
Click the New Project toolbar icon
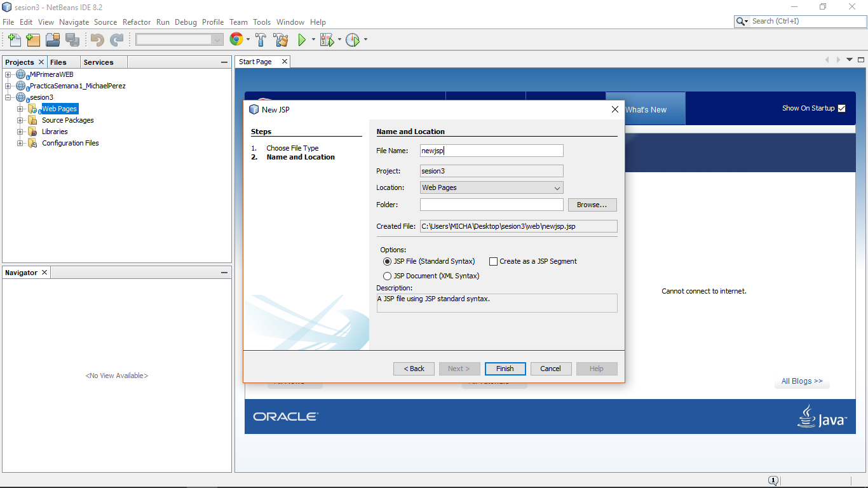point(34,40)
